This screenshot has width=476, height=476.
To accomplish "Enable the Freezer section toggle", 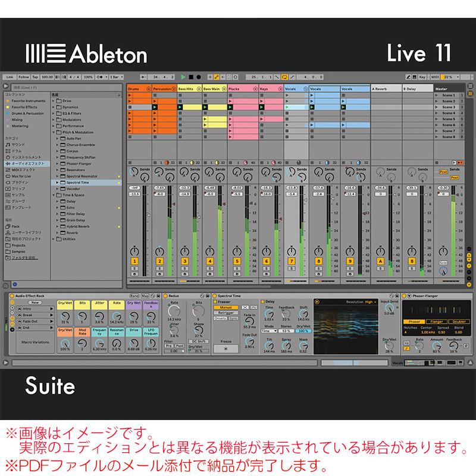I will [x=215, y=302].
